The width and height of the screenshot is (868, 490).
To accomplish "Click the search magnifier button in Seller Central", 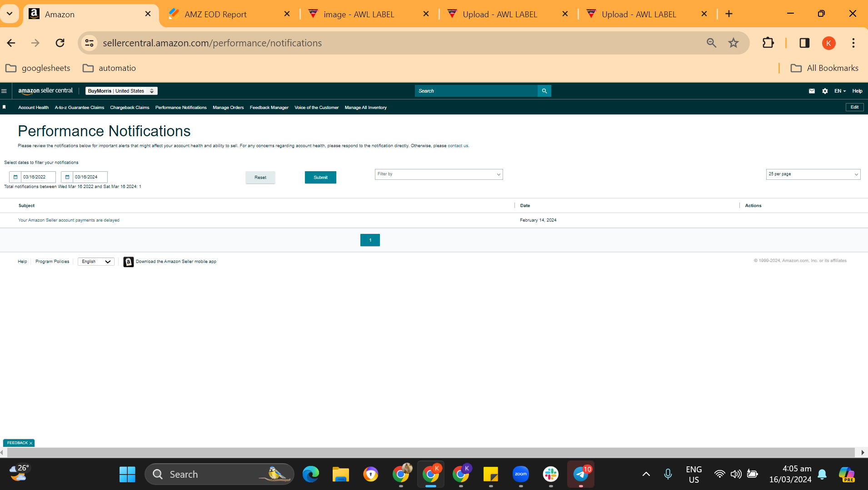I will [544, 91].
